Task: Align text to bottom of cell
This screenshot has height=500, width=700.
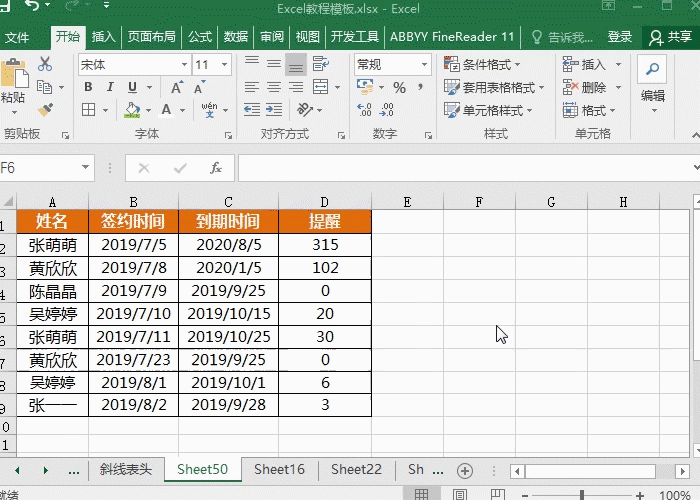Action: [296, 65]
